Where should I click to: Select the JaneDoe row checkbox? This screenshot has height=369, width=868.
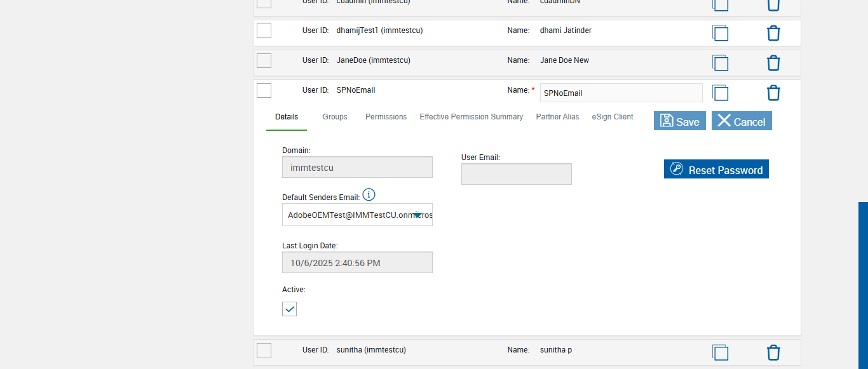(x=264, y=60)
